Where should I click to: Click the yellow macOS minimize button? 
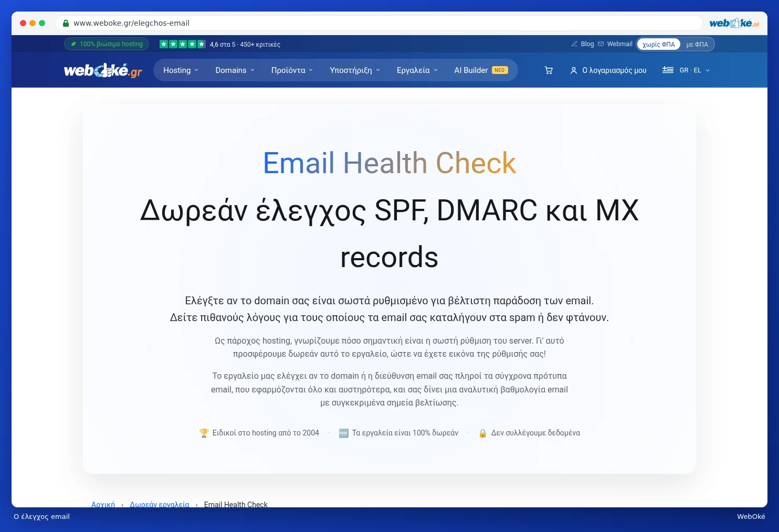coord(33,23)
